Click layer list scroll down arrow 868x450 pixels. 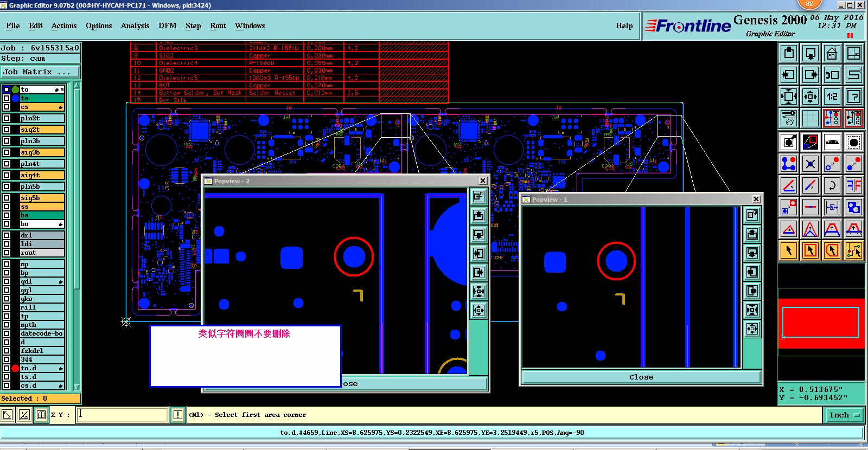76,387
